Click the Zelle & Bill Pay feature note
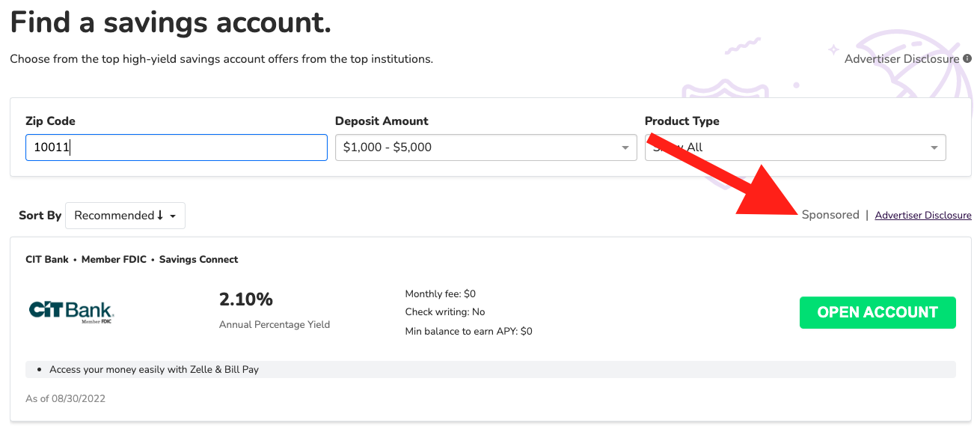Screen dimensions: 980x426 (153, 369)
